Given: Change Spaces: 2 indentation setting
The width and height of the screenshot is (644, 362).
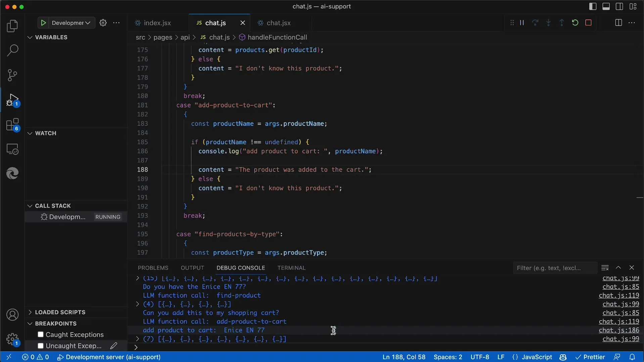Looking at the screenshot, I should [x=448, y=357].
